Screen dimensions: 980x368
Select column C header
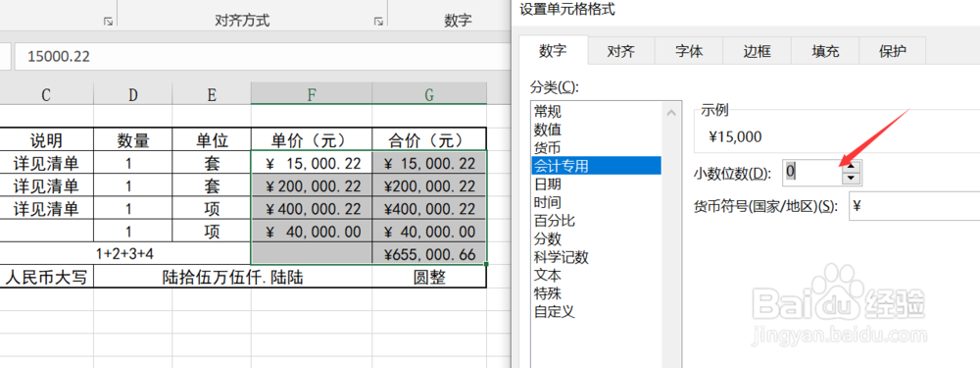[x=46, y=94]
